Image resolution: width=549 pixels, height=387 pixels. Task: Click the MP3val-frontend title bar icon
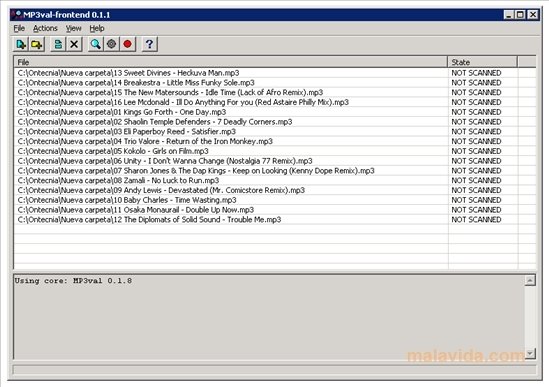(16, 15)
